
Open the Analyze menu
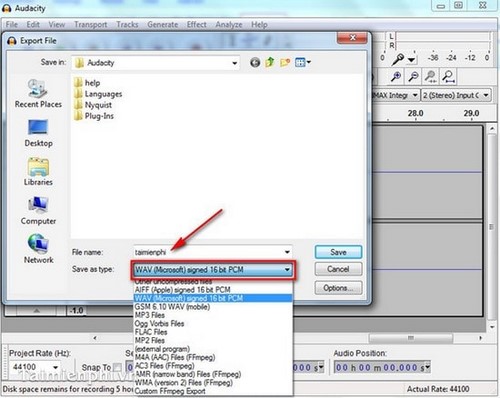[229, 25]
